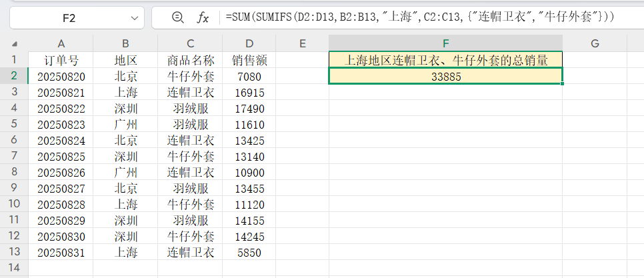Click the fx insert function icon
Screen dimensions: 644x278
[x=203, y=17]
